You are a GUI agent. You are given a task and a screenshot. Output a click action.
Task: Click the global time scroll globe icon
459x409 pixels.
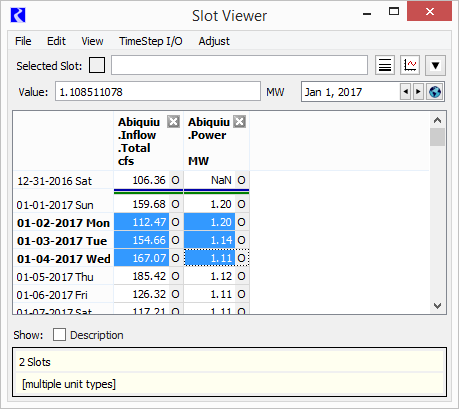point(435,92)
